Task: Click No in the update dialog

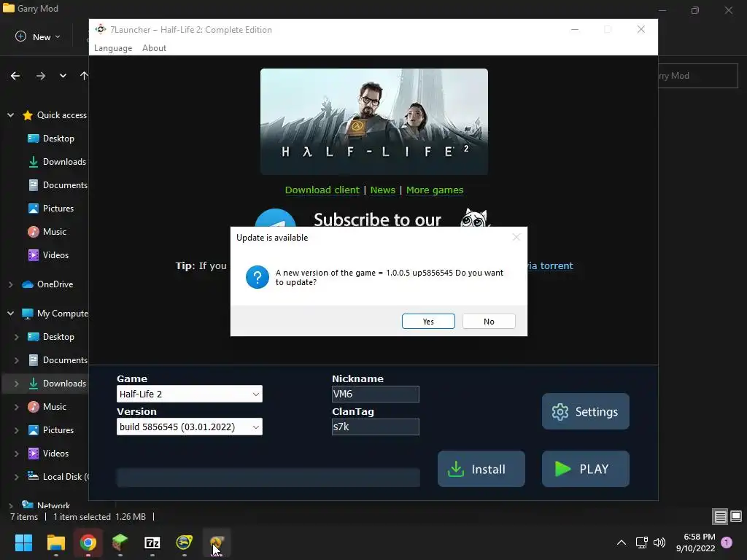Action: click(489, 322)
